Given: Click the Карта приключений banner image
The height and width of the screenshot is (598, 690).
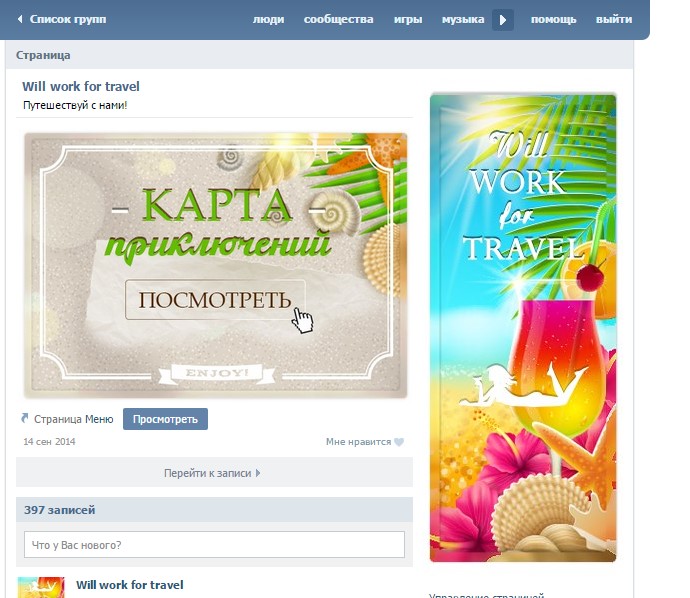Looking at the screenshot, I should click(x=216, y=265).
